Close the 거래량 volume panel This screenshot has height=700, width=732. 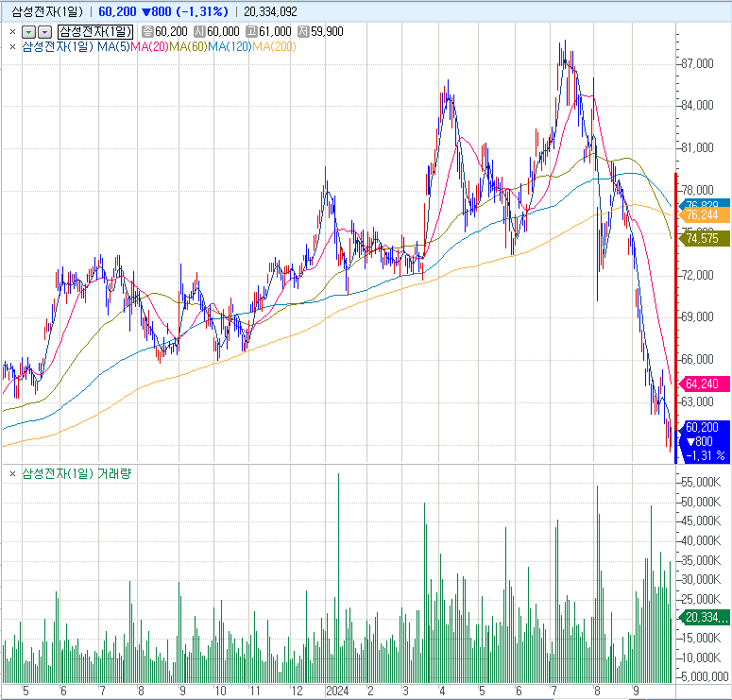[x=12, y=473]
